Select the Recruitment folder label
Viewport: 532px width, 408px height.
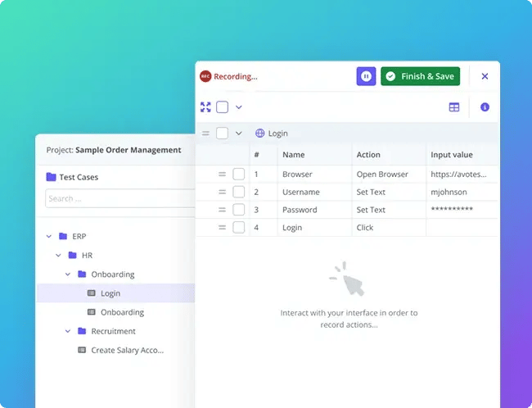click(x=113, y=331)
